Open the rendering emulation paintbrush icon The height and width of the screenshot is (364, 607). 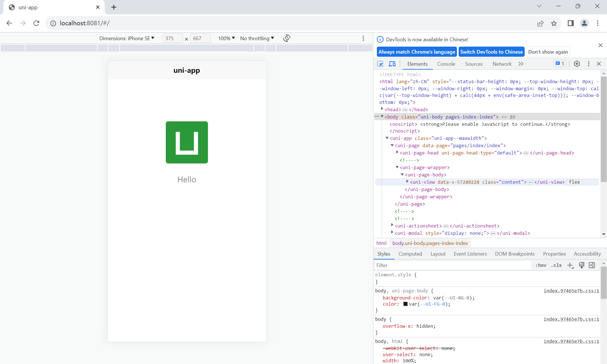click(581, 265)
